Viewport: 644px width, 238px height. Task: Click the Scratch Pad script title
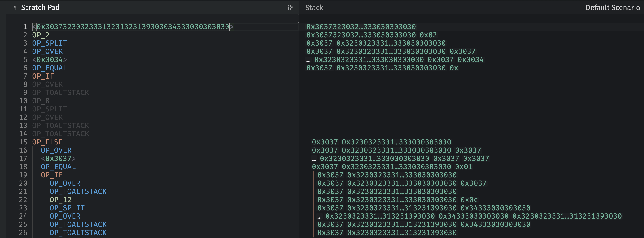tap(40, 8)
